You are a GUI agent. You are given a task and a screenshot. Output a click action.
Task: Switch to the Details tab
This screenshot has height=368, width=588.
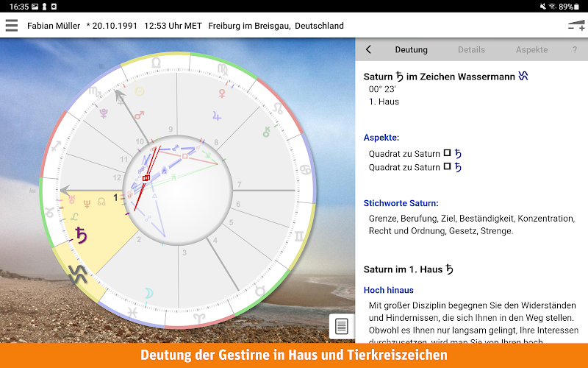click(471, 50)
